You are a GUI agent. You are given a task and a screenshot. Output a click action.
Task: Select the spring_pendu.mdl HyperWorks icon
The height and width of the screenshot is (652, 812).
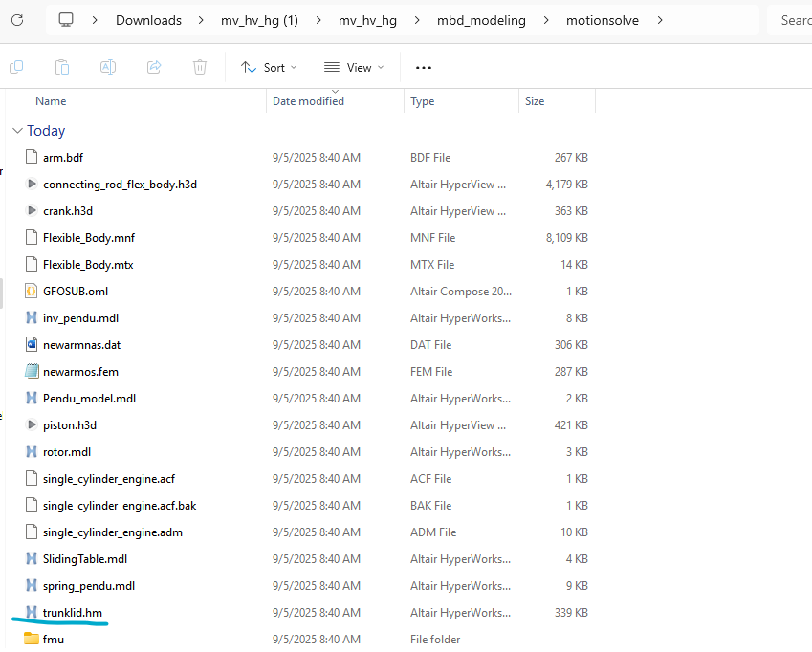click(x=32, y=586)
